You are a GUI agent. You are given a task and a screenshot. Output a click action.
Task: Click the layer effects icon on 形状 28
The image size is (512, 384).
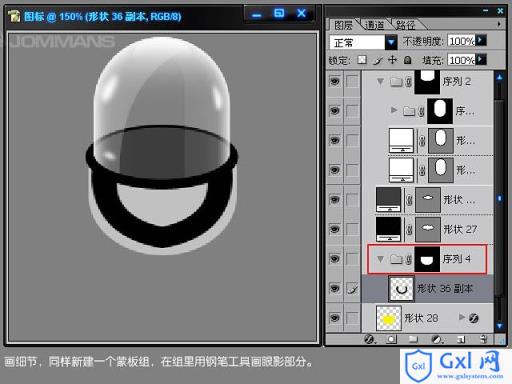click(x=474, y=318)
